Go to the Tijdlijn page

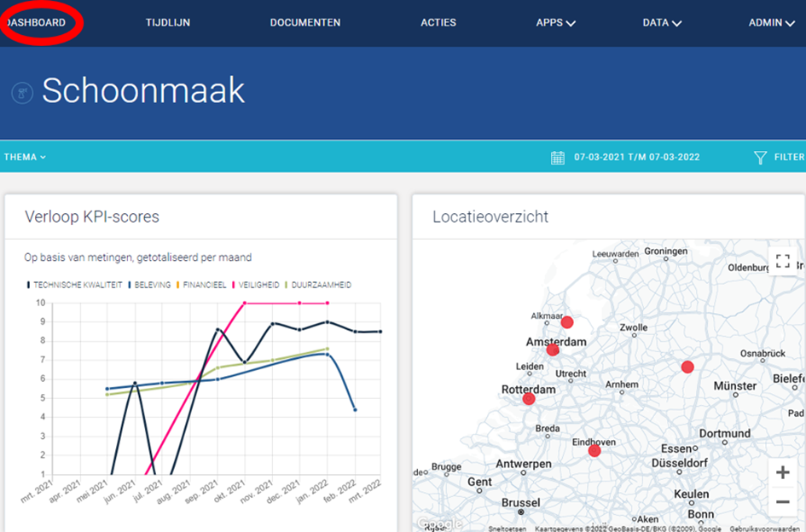[168, 23]
